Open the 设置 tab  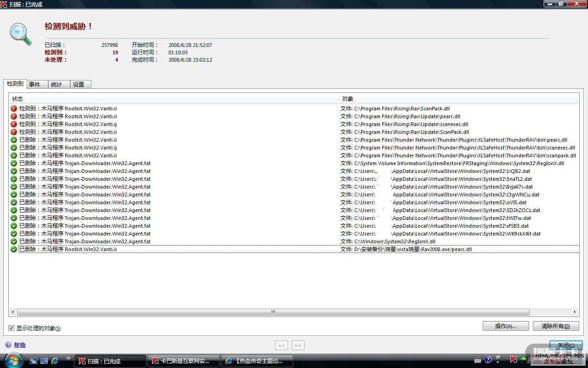click(80, 85)
